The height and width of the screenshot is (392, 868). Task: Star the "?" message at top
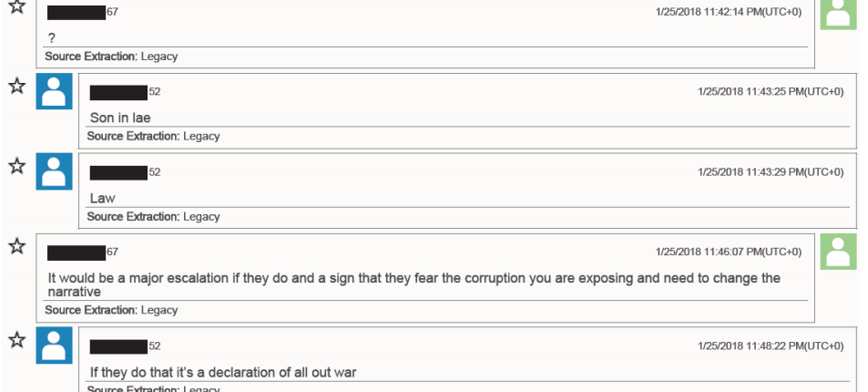(x=17, y=6)
